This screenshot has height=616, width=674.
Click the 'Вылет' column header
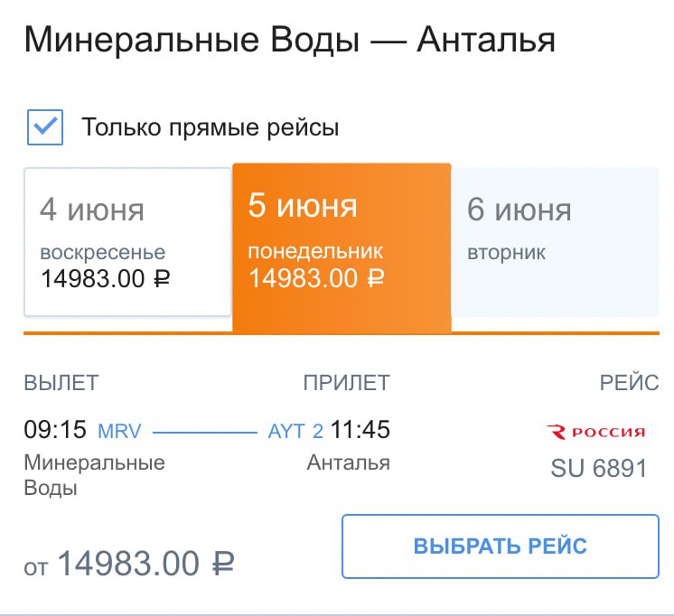point(61,382)
